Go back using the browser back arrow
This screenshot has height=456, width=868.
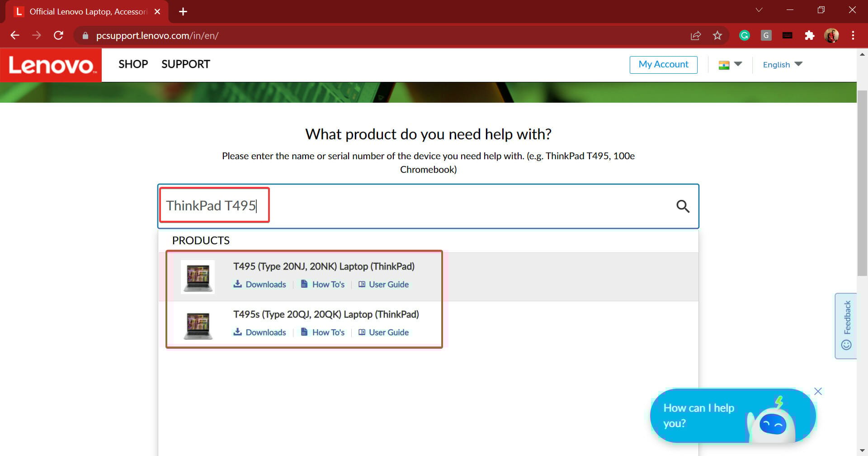[15, 35]
